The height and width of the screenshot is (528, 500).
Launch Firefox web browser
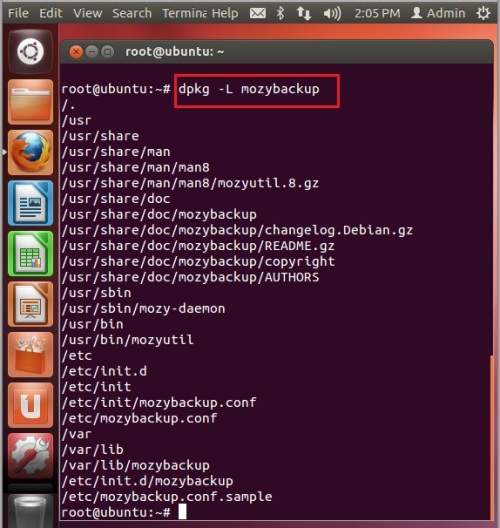(30, 153)
